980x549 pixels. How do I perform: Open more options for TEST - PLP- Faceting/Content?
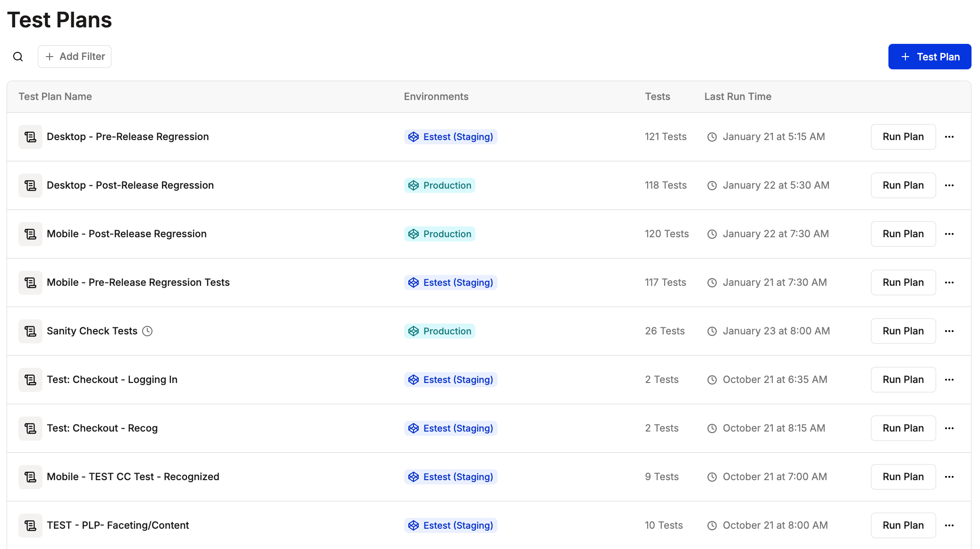pyautogui.click(x=949, y=525)
